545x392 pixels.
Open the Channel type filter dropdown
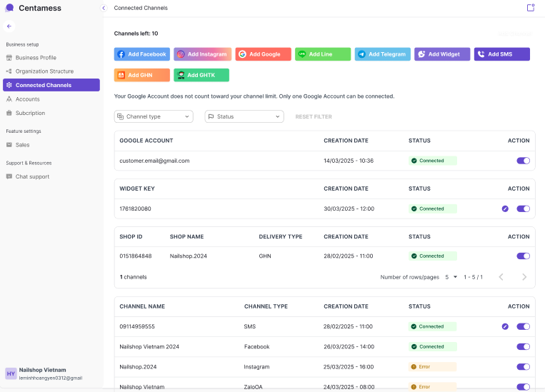pyautogui.click(x=154, y=116)
